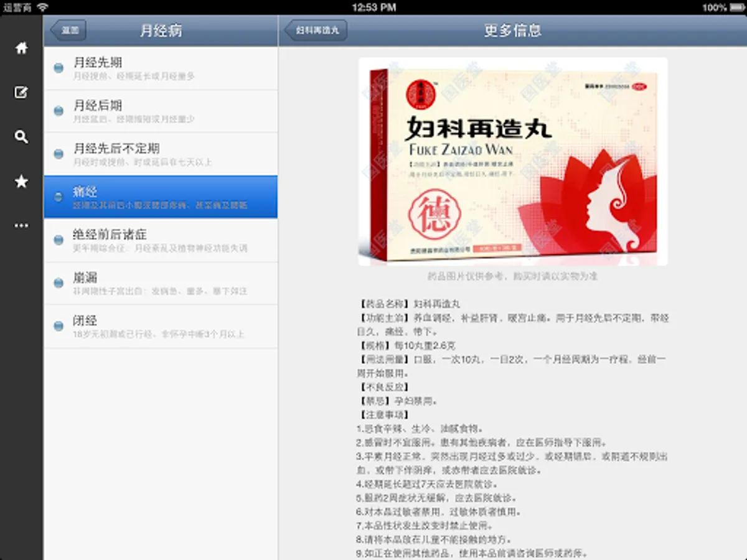This screenshot has height=560, width=747.
Task: Tap the 月经病 panel title
Action: 161,30
